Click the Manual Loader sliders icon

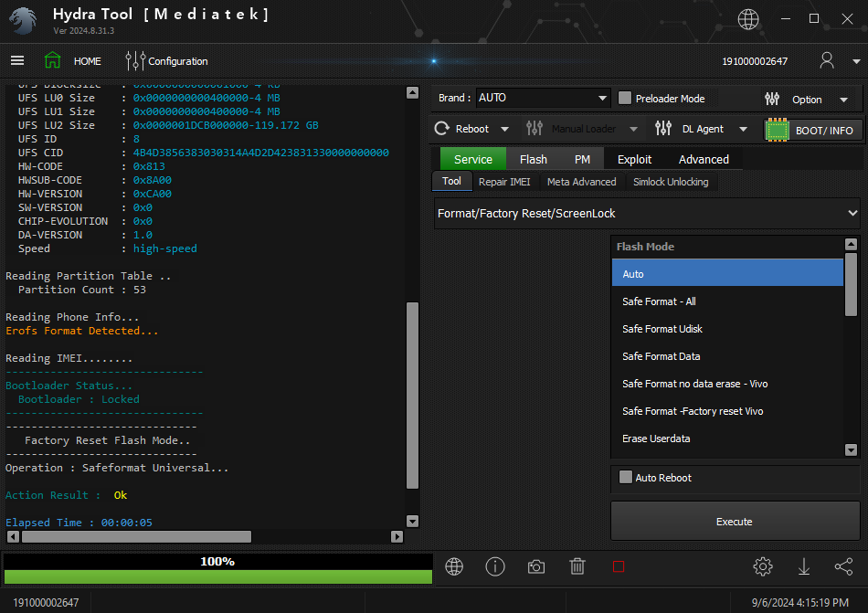point(535,129)
